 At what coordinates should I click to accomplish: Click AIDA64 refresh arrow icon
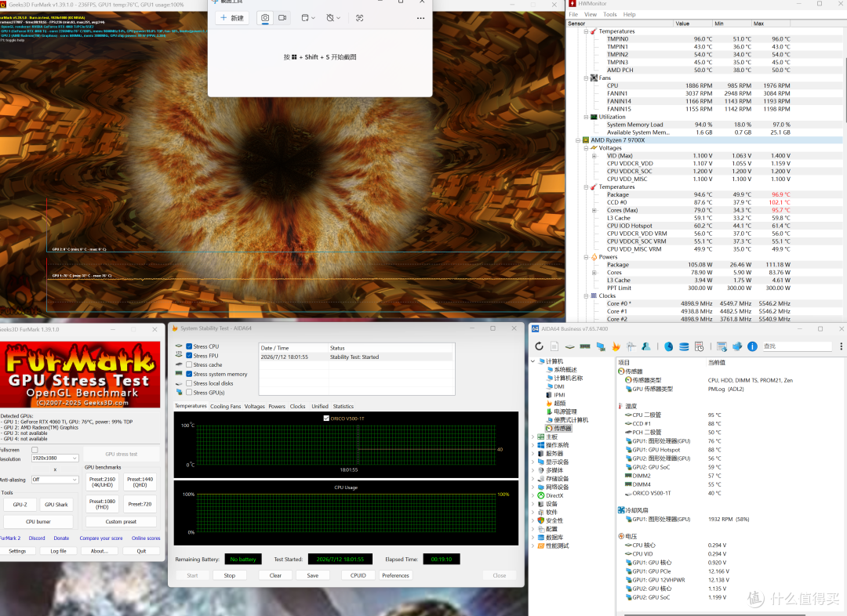click(x=539, y=346)
